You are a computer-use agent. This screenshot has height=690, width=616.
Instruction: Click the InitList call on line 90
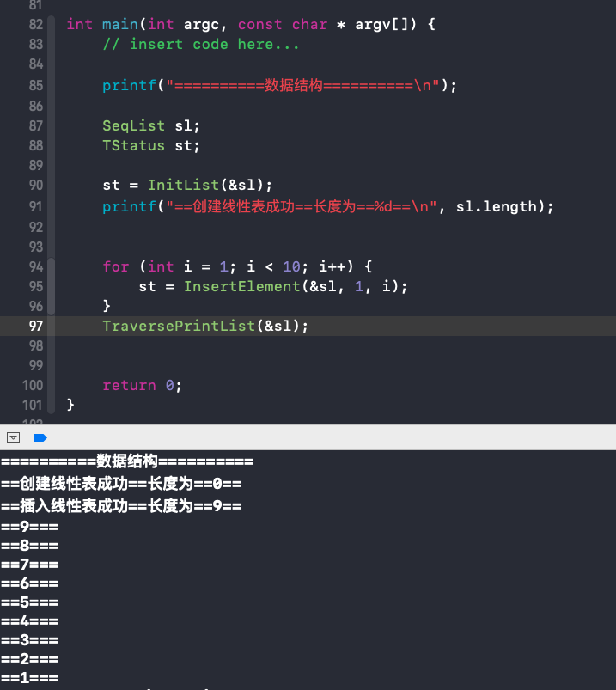(183, 185)
